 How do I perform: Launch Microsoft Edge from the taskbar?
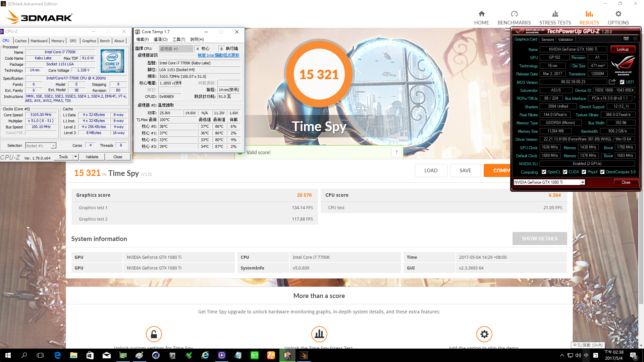[57, 355]
